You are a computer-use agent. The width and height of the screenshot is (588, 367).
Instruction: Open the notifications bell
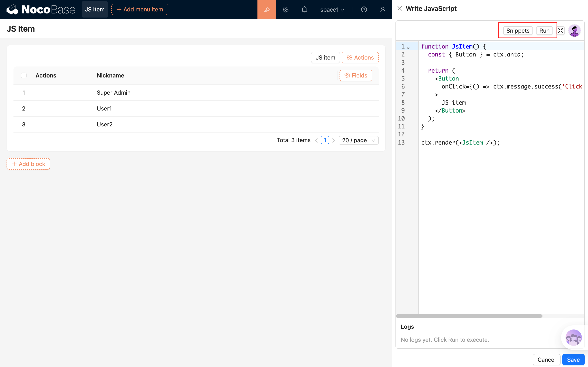(x=304, y=9)
